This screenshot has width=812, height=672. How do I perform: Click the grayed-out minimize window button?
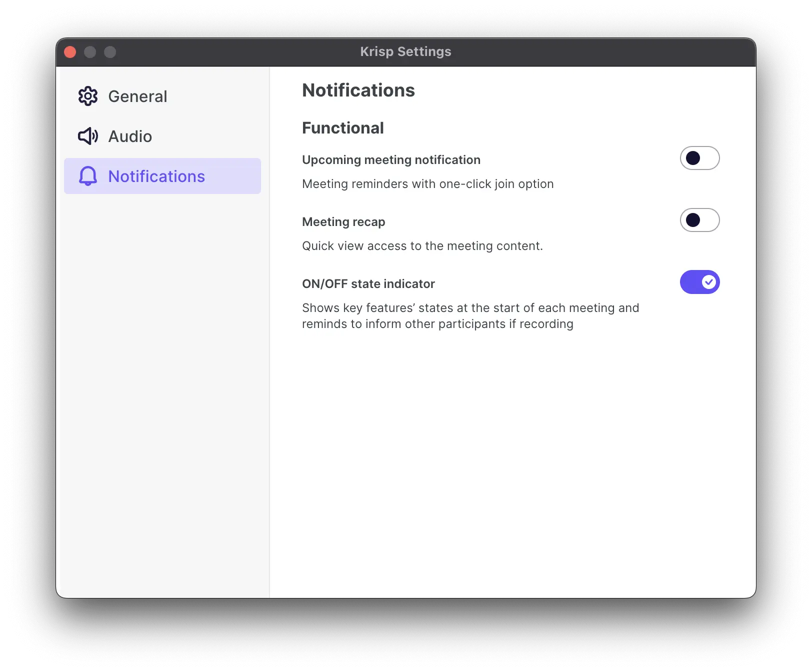click(90, 52)
